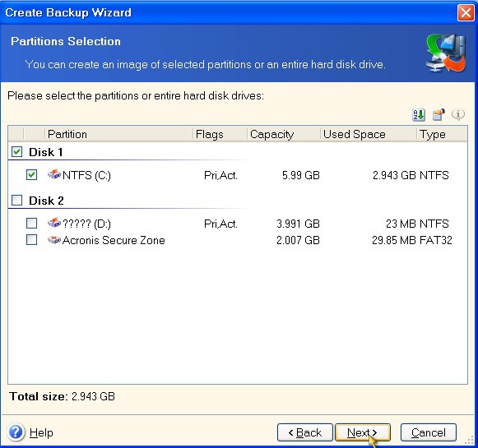Image resolution: width=478 pixels, height=448 pixels.
Task: Click the Pri,Act. flag of ????? (D:)
Action: pos(220,224)
